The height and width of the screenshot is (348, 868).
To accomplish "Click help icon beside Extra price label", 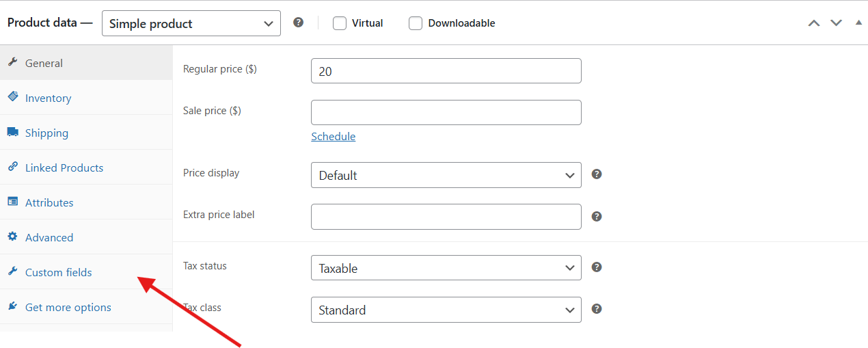I will point(597,216).
